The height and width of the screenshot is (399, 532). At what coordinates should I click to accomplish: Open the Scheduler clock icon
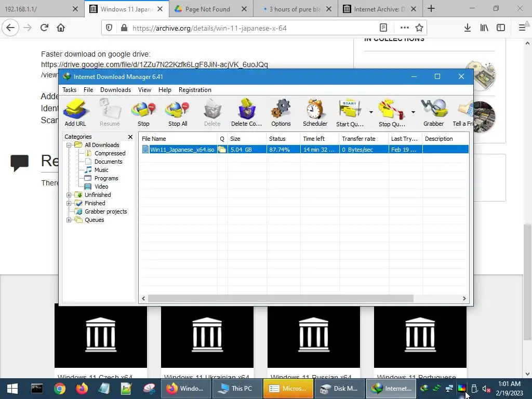(315, 113)
